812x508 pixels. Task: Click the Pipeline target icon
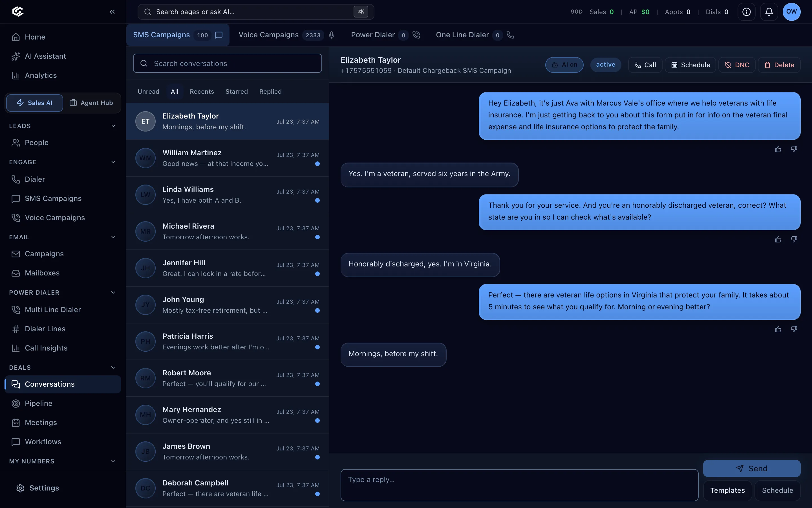tap(16, 403)
